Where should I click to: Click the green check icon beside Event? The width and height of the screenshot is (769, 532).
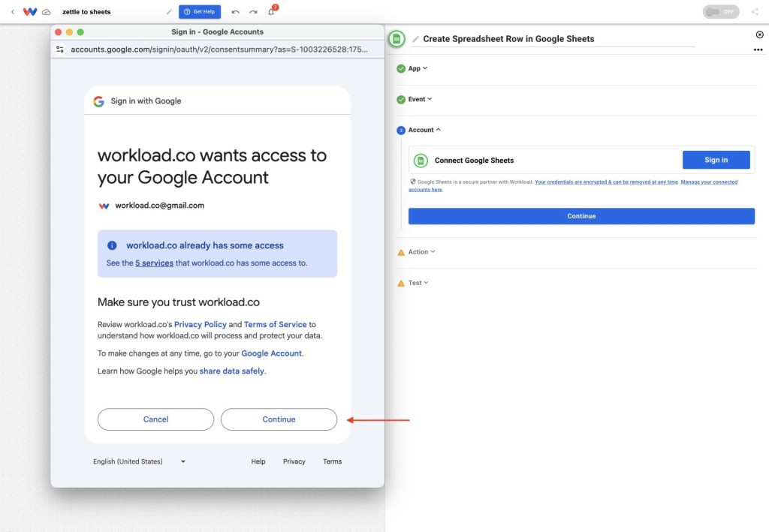pyautogui.click(x=401, y=100)
